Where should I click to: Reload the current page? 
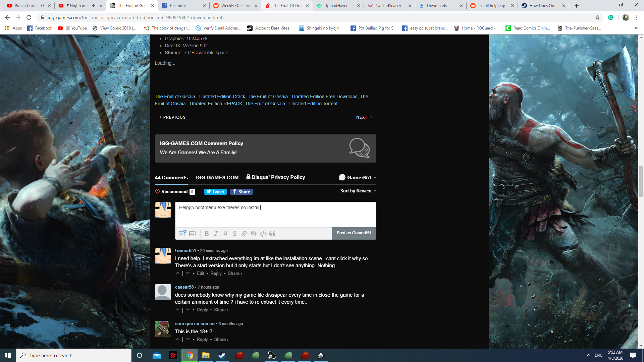[29, 17]
